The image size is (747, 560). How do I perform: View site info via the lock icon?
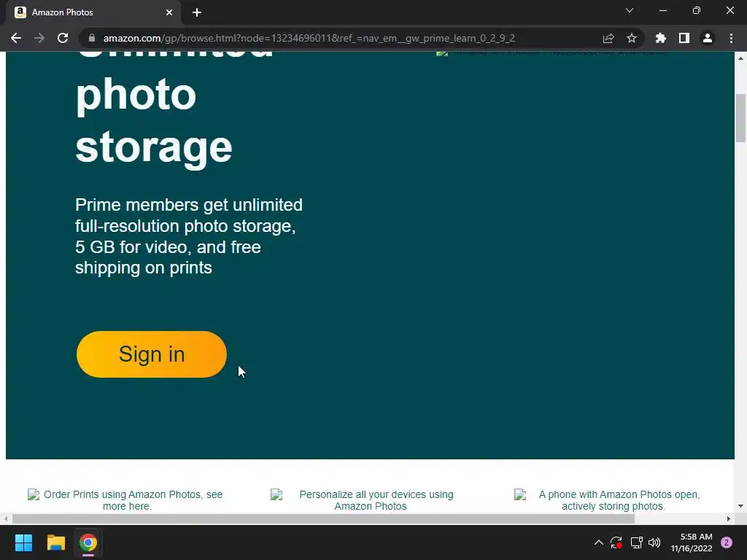[92, 38]
